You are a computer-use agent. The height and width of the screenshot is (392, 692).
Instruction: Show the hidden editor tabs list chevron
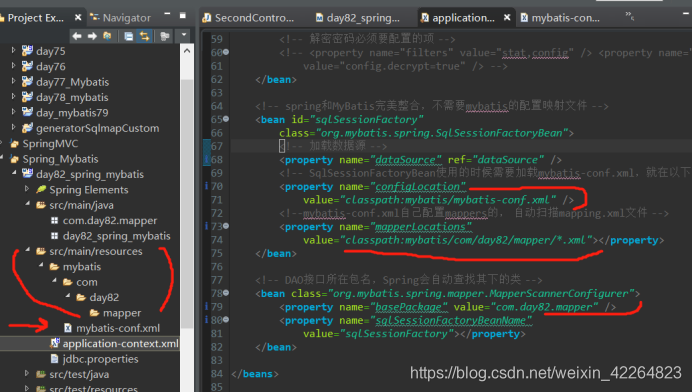pos(630,17)
